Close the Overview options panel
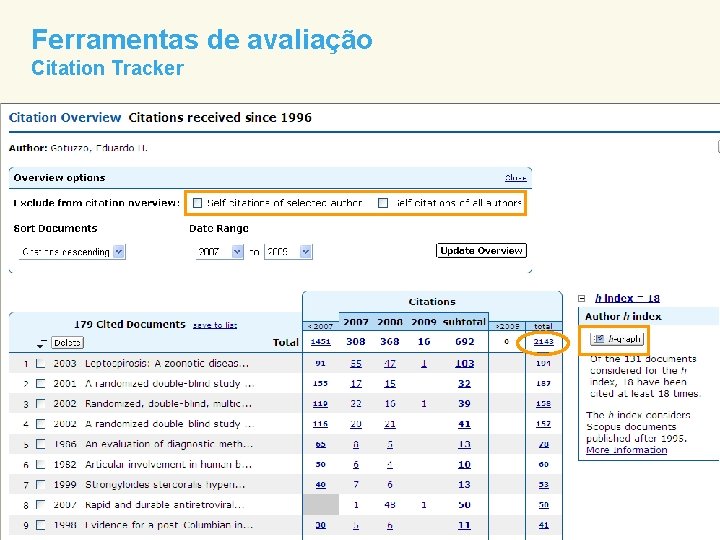This screenshot has height=540, width=720. coord(516,178)
